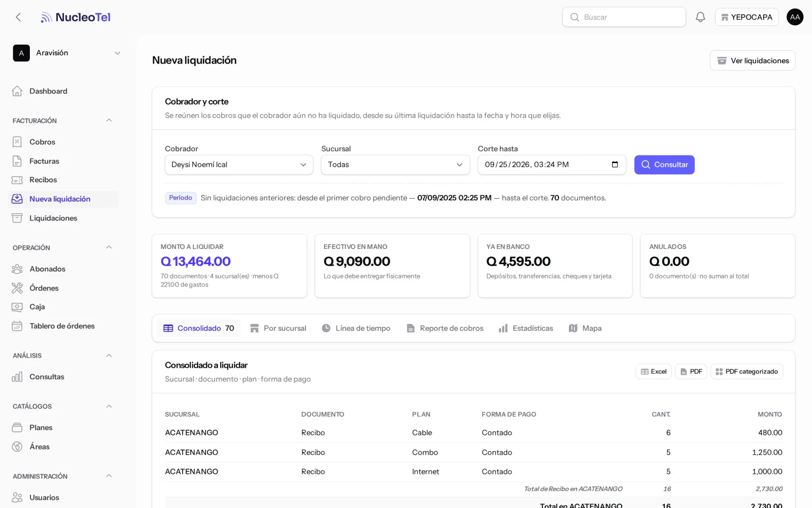Collapse the OPERACIÓN section

coord(109,247)
